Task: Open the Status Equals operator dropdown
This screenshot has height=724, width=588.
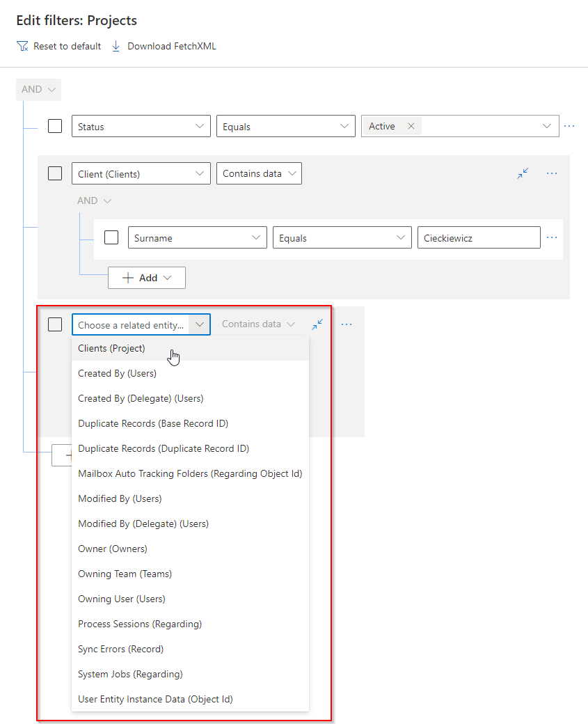Action: pos(286,126)
